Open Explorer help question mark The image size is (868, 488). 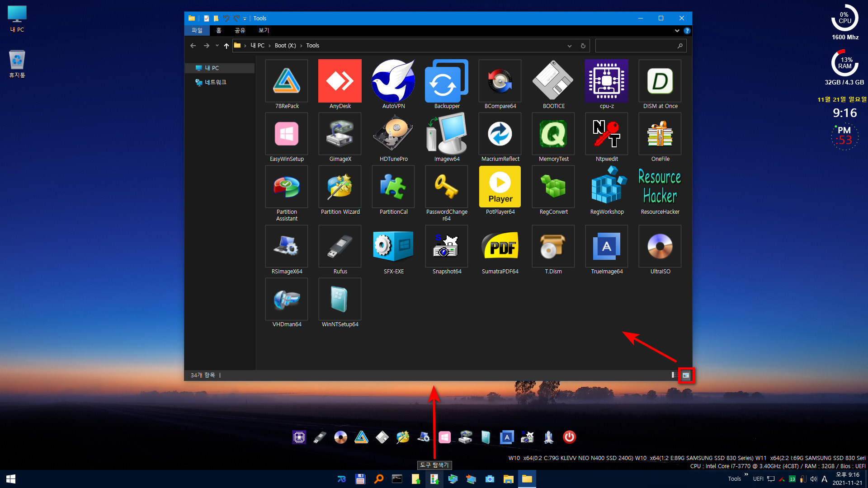687,31
